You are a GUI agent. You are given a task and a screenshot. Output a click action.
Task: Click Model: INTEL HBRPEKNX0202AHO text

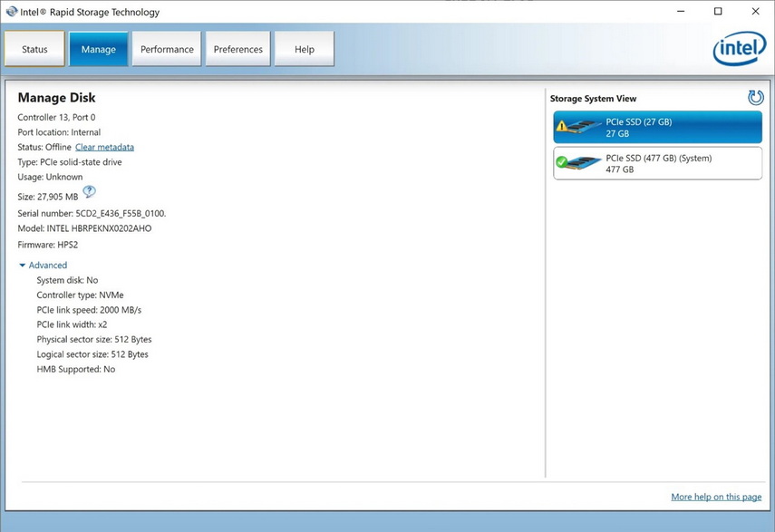pos(84,228)
